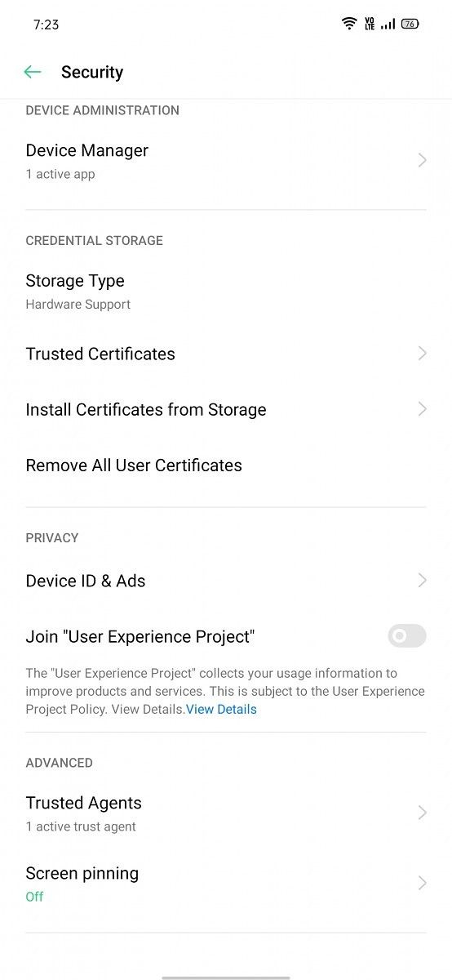Tap the Security page title
The width and height of the screenshot is (452, 980).
pyautogui.click(x=92, y=72)
